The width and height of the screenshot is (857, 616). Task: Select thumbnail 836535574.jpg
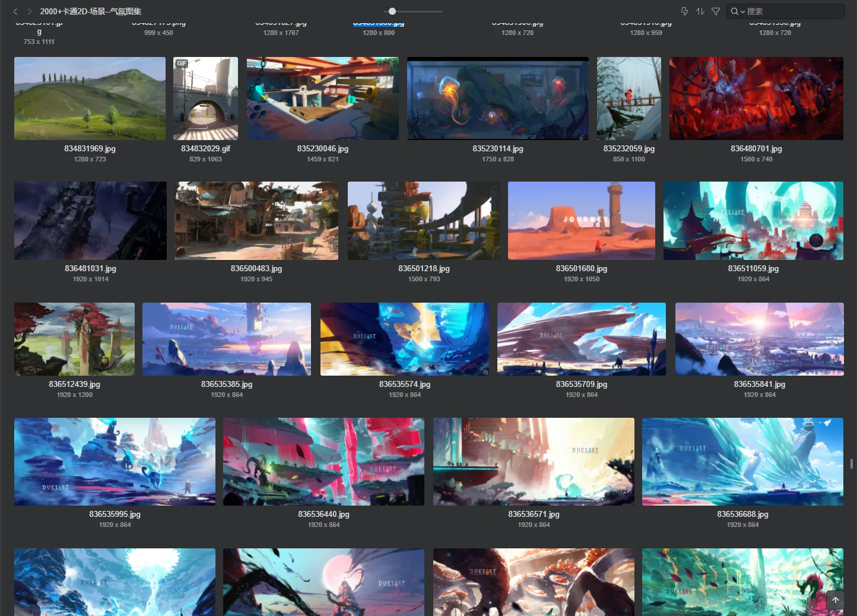(405, 339)
